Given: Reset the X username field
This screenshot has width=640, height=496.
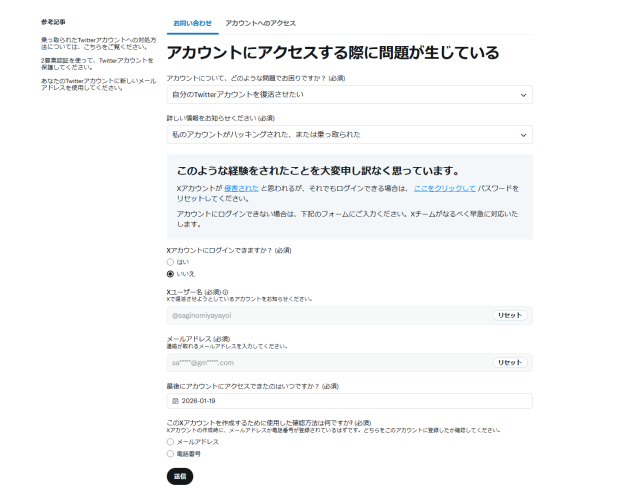Looking at the screenshot, I should point(510,315).
